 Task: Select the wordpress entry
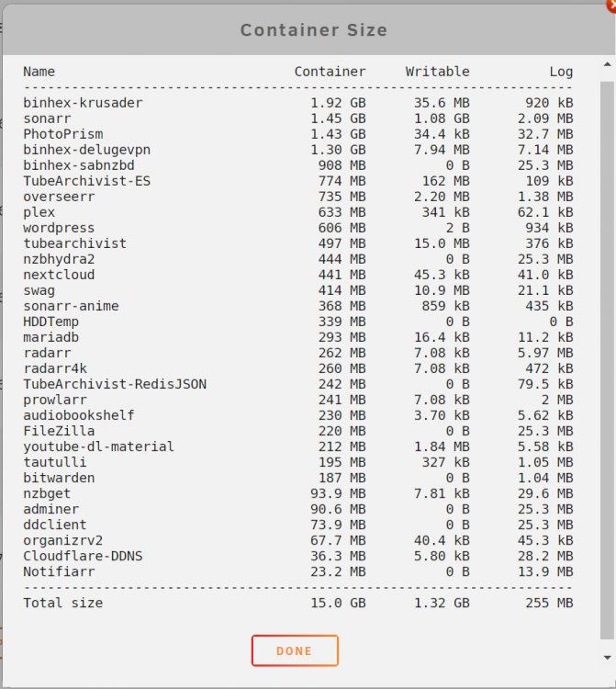(x=59, y=228)
